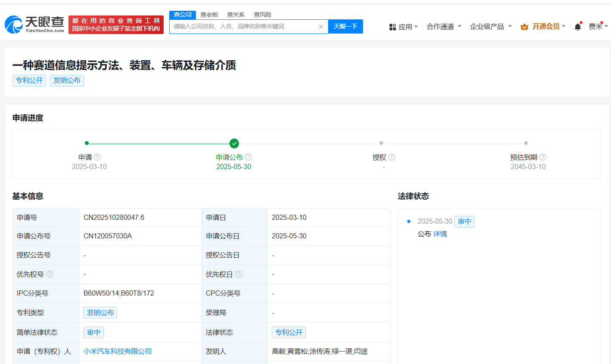Click the 基本信息 section heading
Viewport: 611px width, 364px height.
click(28, 196)
